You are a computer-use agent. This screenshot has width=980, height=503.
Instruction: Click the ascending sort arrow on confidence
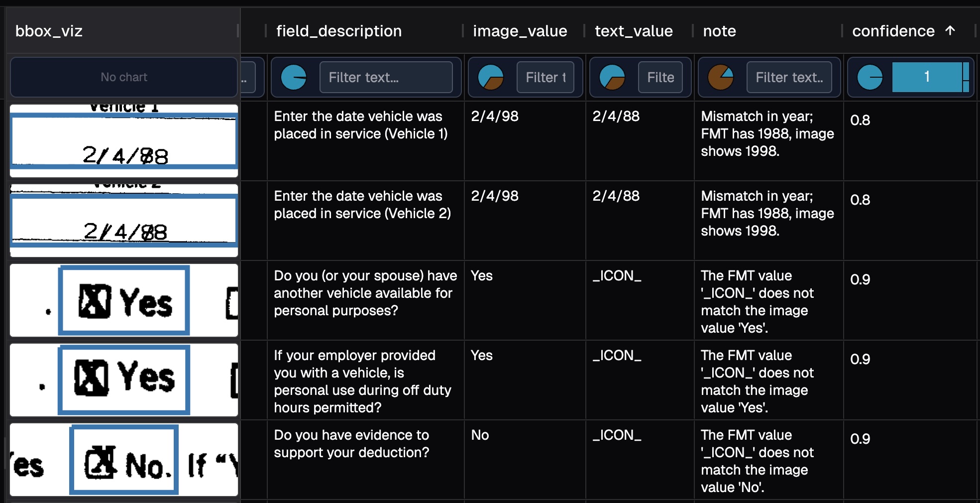pyautogui.click(x=950, y=31)
